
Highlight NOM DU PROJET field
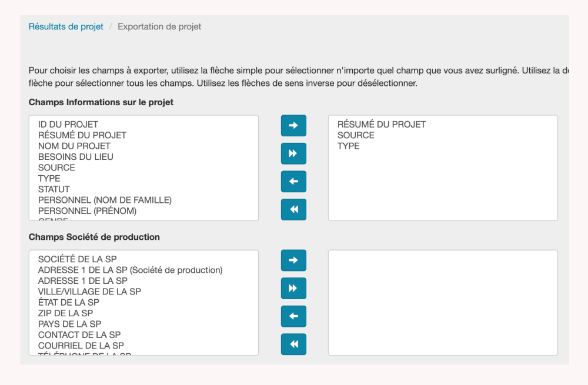point(74,146)
